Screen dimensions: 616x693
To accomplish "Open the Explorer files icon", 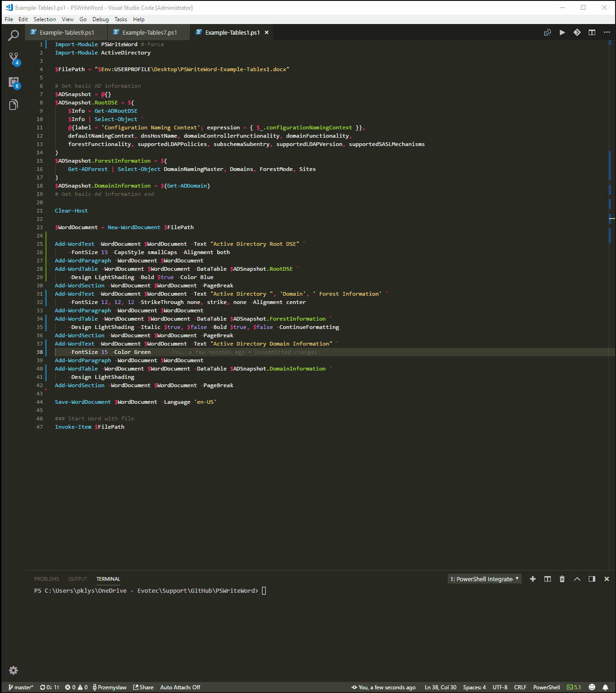I will tap(13, 105).
